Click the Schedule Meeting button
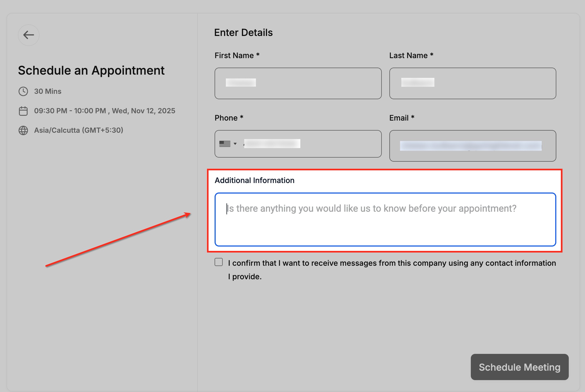 tap(519, 367)
